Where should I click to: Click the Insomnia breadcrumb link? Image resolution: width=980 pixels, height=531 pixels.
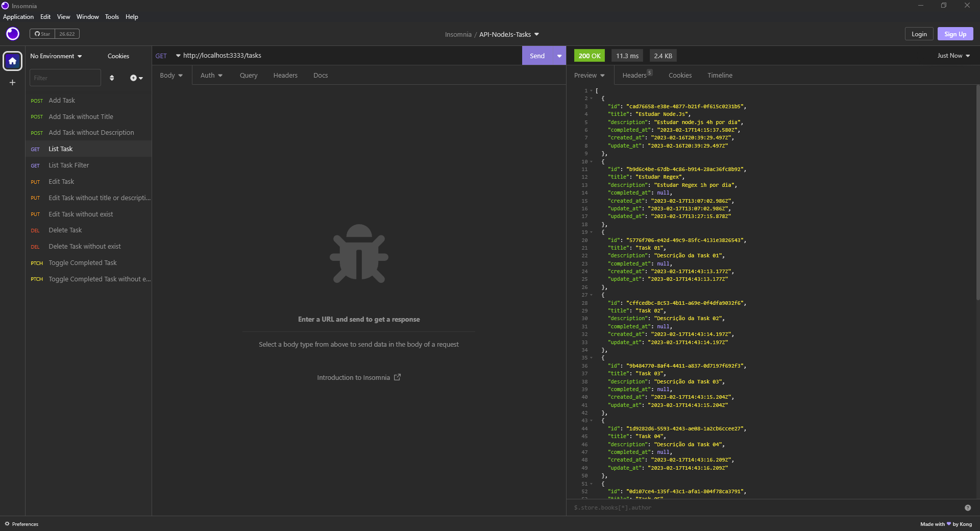click(x=458, y=34)
